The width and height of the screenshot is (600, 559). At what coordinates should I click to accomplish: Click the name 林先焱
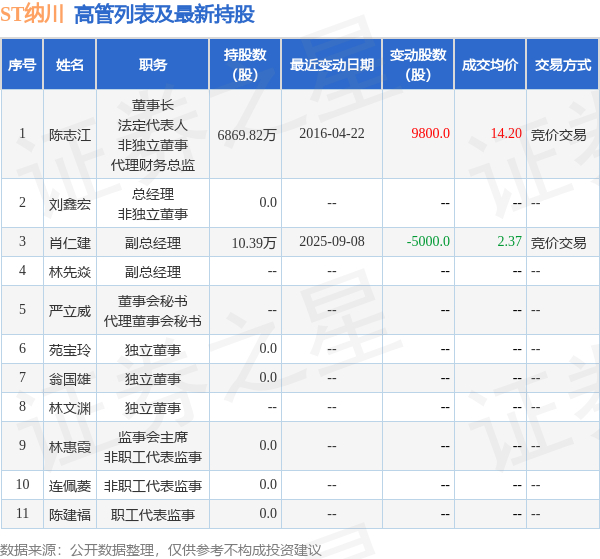(x=70, y=272)
